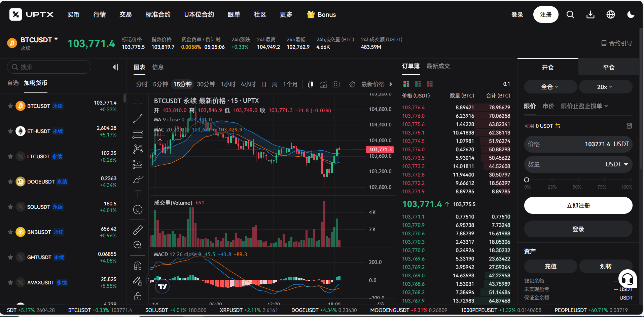
Task: Open candlestick chart type icon
Action: 311,84
